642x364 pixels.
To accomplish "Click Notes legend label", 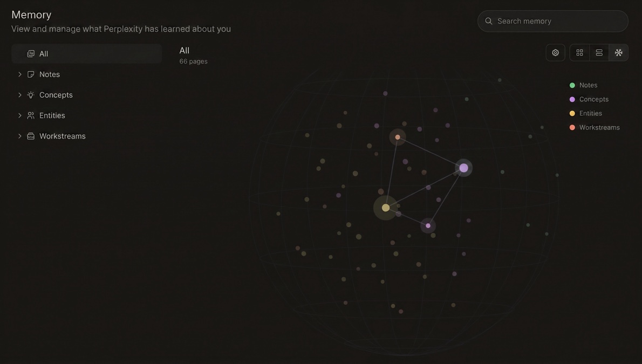I will (x=589, y=85).
